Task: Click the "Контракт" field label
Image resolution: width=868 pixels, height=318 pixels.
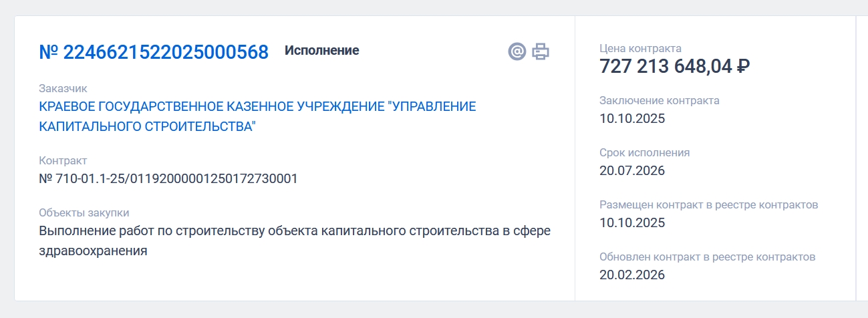Action: 63,161
